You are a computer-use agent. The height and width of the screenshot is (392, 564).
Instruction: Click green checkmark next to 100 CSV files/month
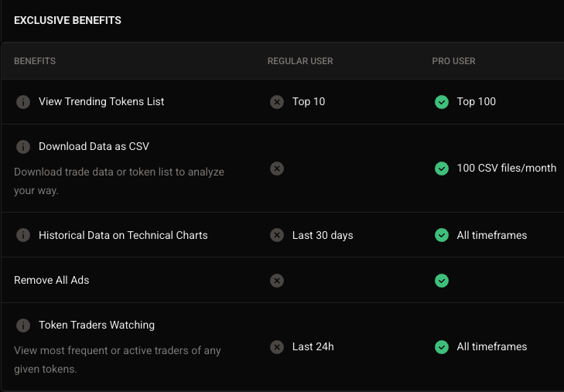coord(442,169)
